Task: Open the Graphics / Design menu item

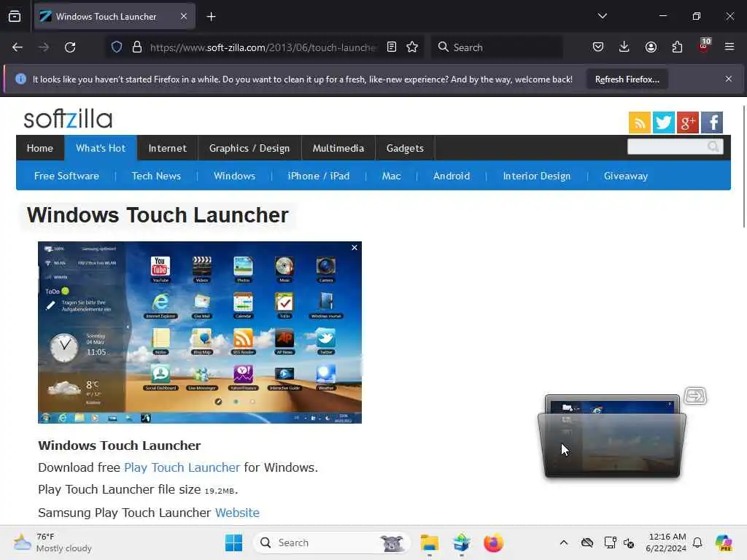Action: [249, 148]
